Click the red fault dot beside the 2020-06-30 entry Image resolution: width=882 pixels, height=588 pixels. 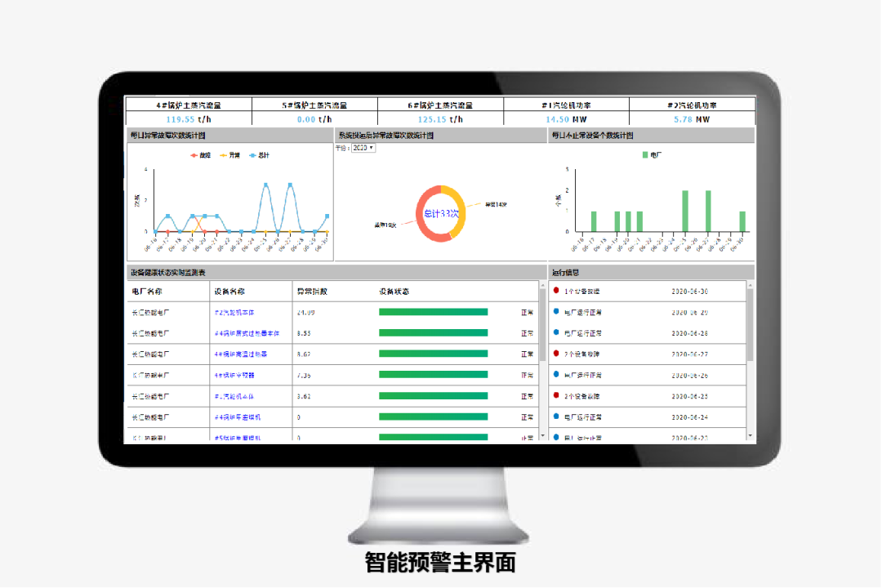pos(556,291)
